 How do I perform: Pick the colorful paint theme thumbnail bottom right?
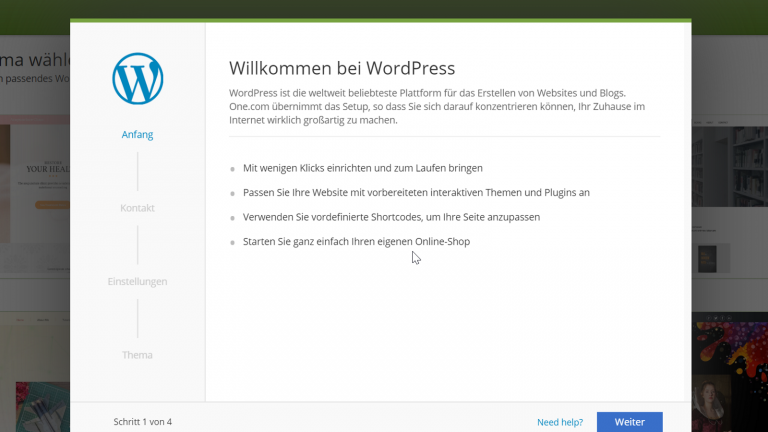729,370
